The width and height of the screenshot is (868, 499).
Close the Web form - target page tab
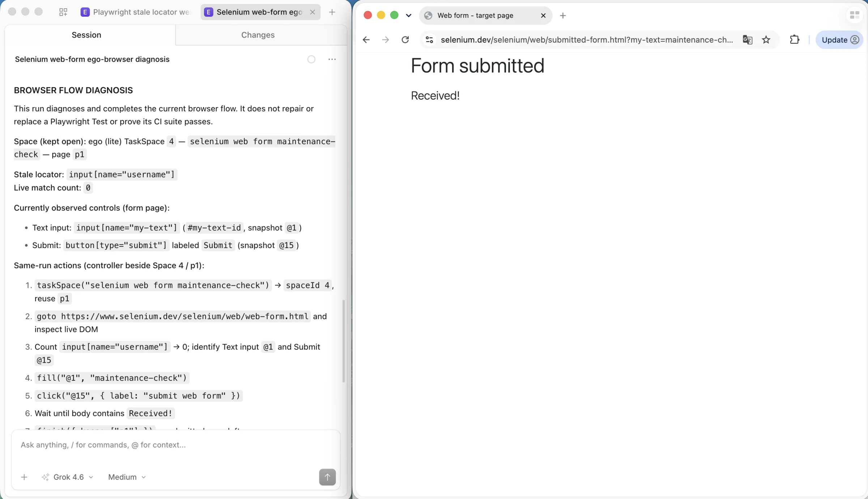(x=543, y=15)
